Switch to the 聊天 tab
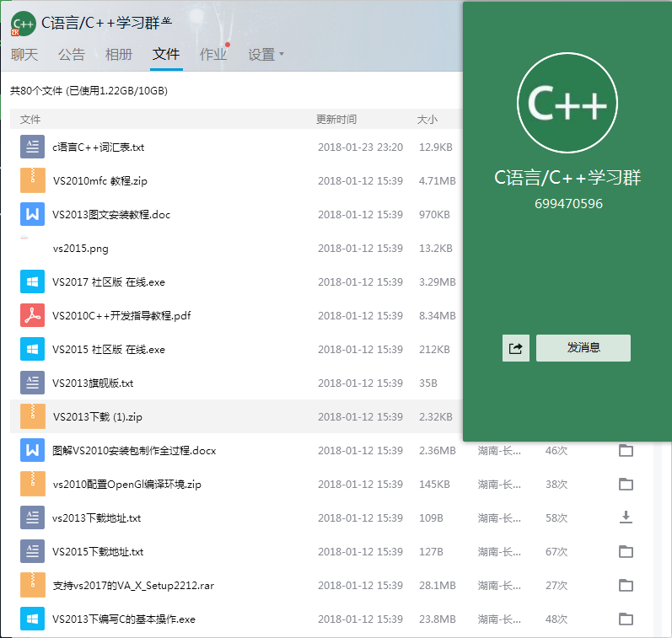 (x=24, y=55)
